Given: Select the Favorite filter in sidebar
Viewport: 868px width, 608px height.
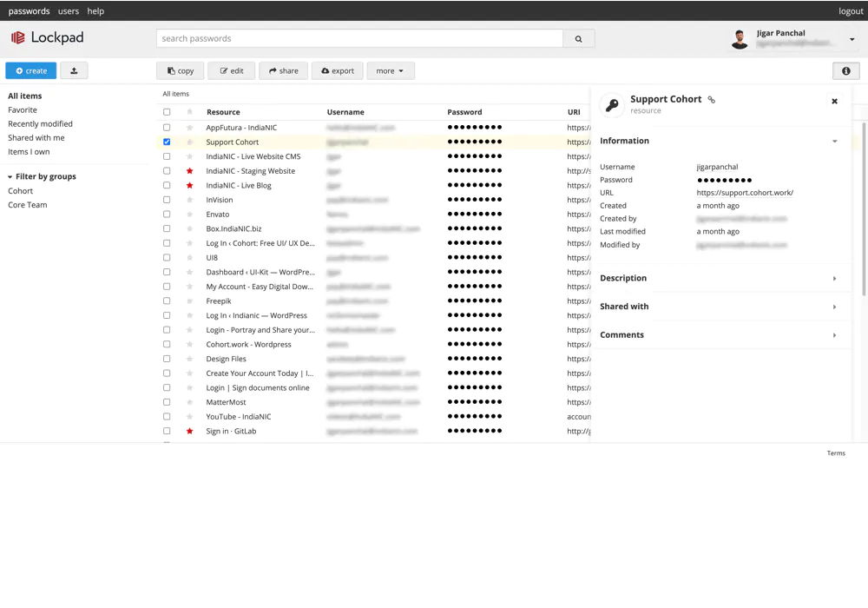Looking at the screenshot, I should [x=23, y=110].
